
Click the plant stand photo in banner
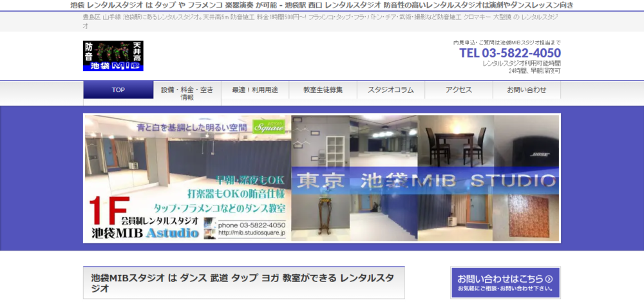(x=321, y=218)
